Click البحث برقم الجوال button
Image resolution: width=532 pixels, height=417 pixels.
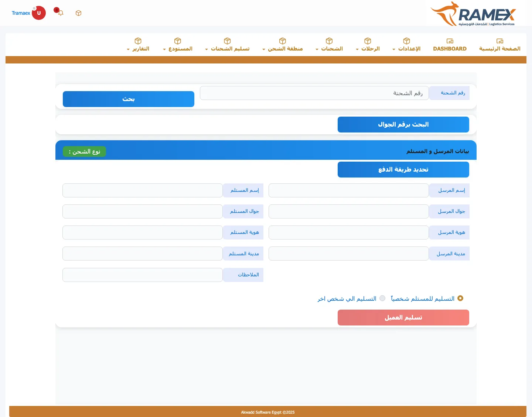(x=403, y=124)
